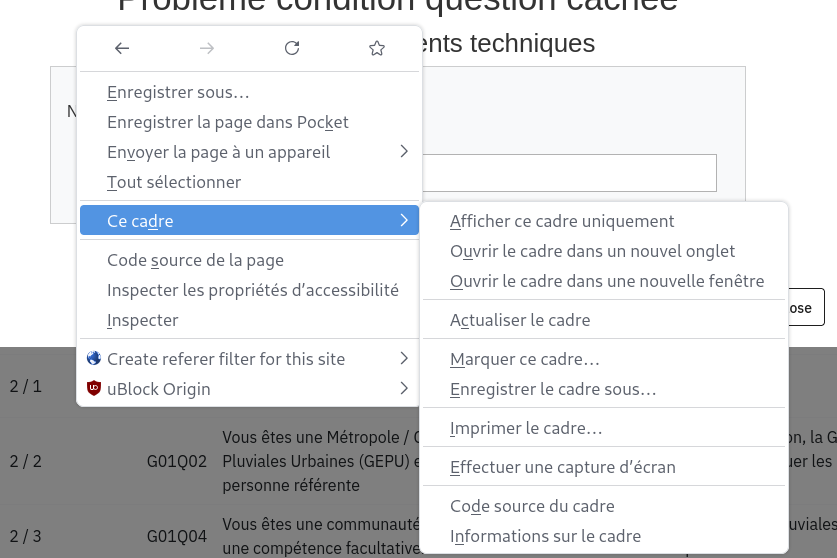
Task: Click Informations sur le cadre
Action: coord(545,536)
